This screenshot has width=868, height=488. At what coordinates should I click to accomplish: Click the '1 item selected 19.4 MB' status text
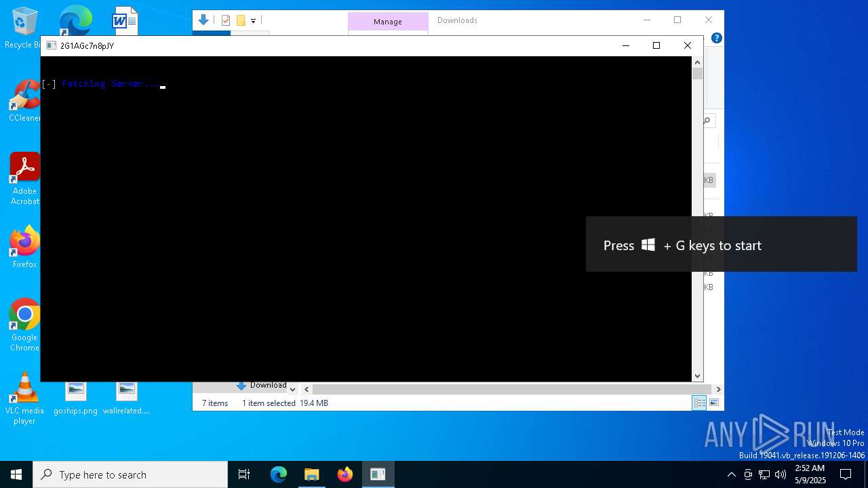point(285,403)
